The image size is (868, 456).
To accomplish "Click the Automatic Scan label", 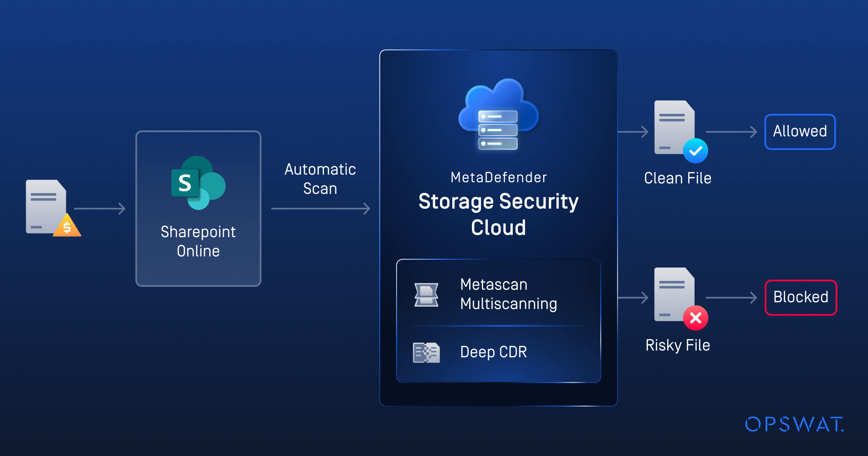I will (x=320, y=179).
